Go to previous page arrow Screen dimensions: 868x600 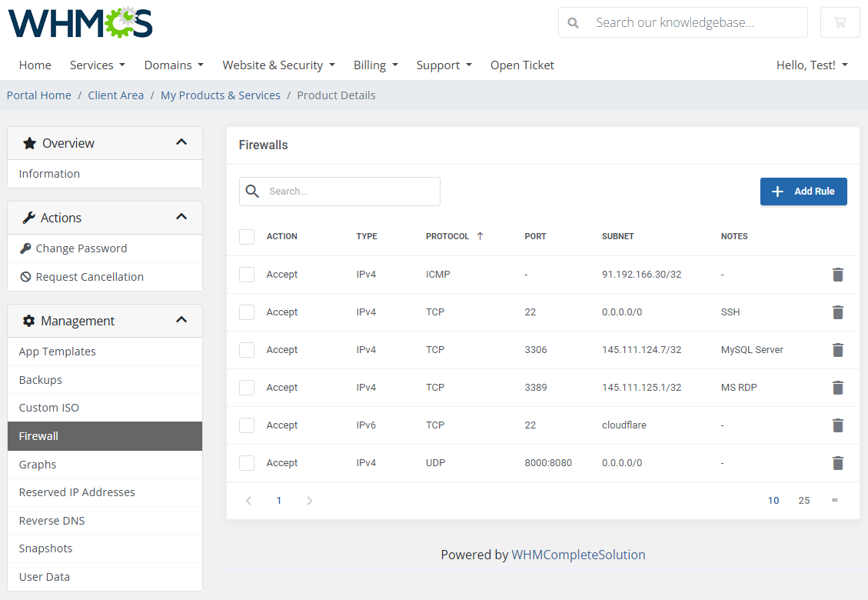point(248,500)
